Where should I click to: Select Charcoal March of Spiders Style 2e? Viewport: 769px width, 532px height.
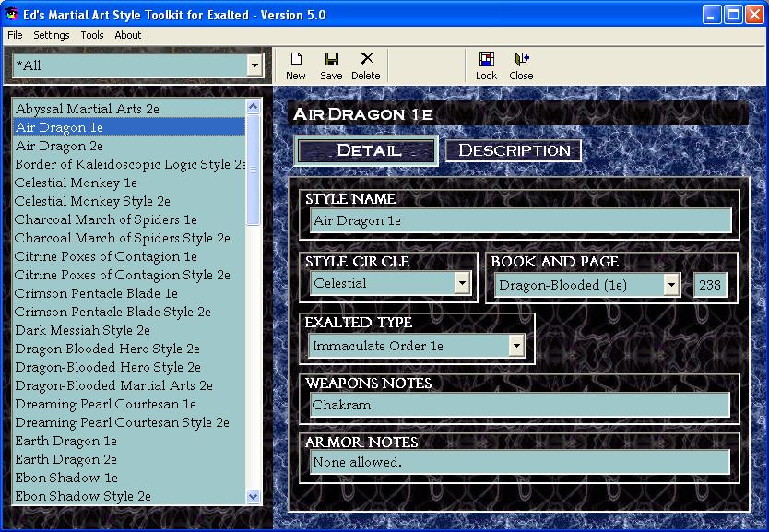point(129,238)
